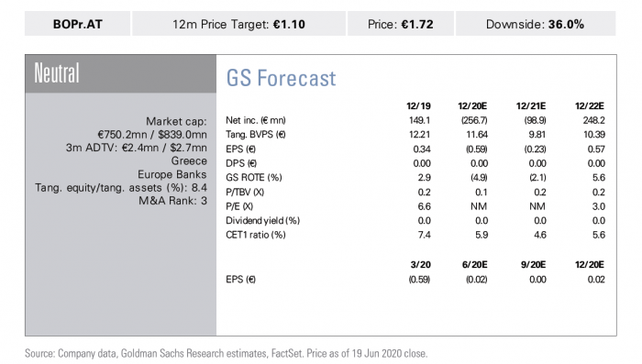
Task: Click the GS Forecast heading
Action: (281, 78)
